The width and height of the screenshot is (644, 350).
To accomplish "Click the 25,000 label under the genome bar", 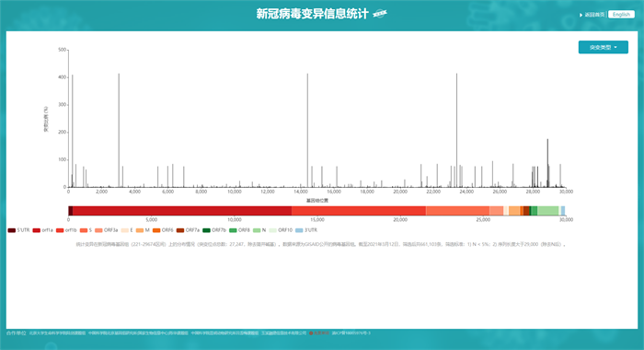I will coord(483,220).
